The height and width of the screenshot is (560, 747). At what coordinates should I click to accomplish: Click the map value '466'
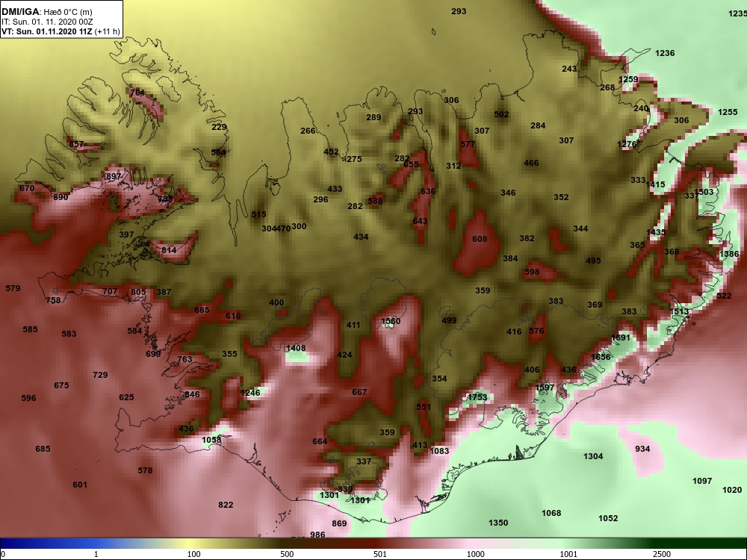[x=531, y=163]
